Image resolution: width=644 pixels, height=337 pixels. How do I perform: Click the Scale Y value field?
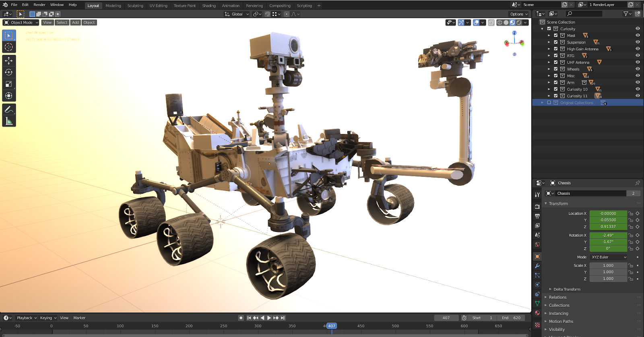pyautogui.click(x=608, y=272)
